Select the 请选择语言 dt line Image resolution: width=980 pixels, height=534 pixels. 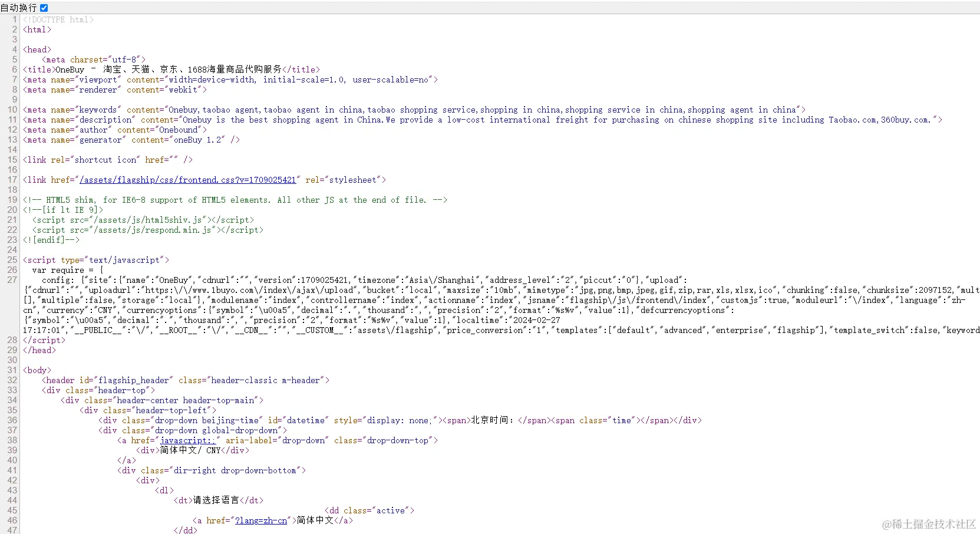219,500
